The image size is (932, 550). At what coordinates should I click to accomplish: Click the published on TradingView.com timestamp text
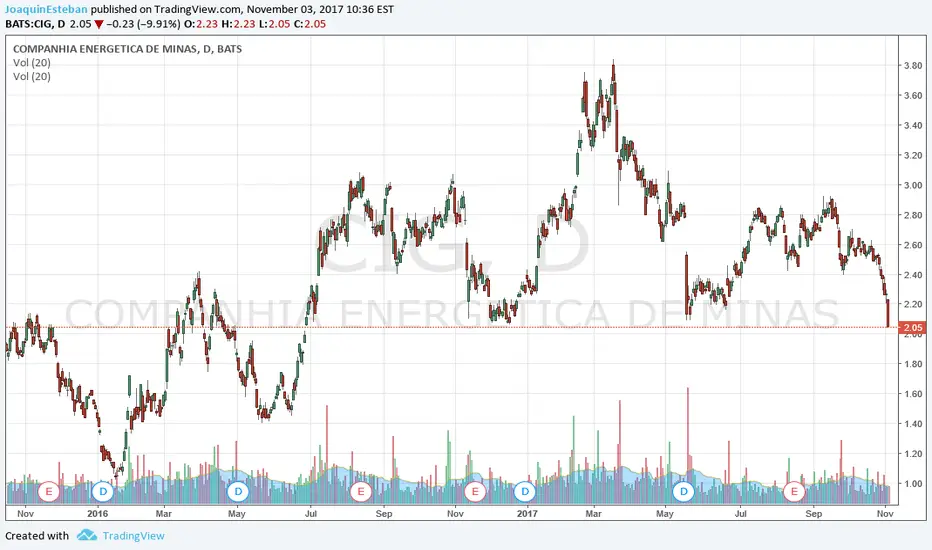click(242, 10)
